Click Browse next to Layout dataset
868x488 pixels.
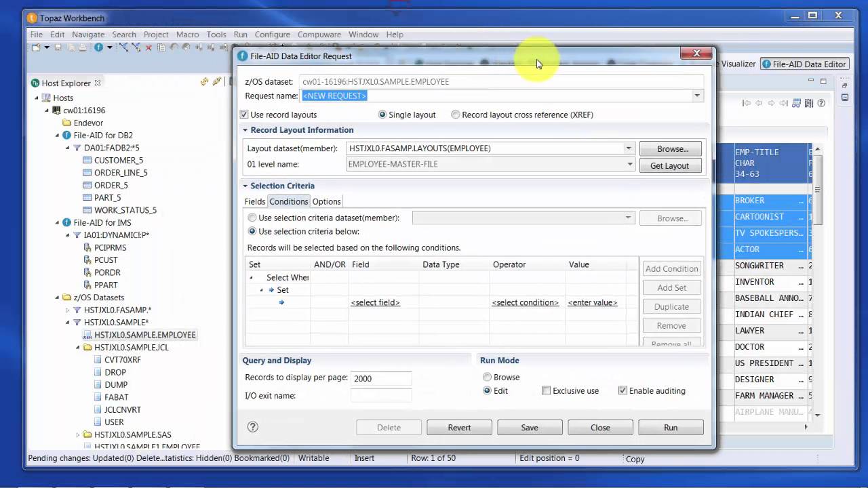coord(672,148)
